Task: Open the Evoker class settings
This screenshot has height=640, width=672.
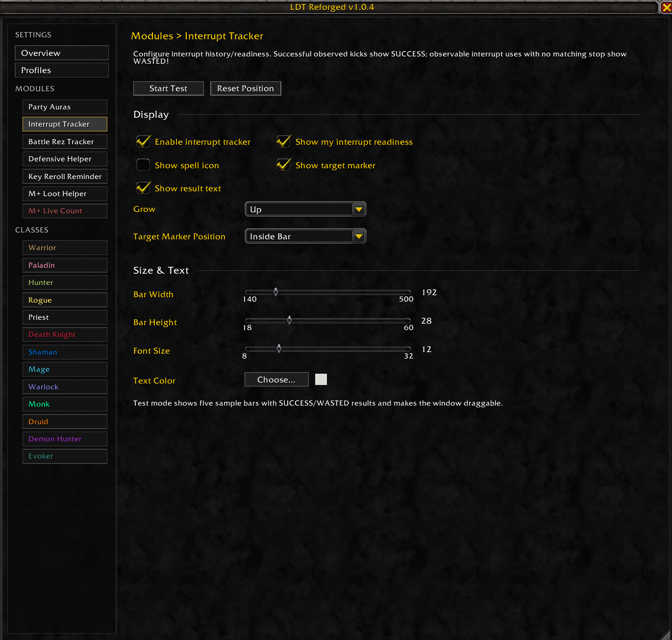Action: click(x=65, y=456)
